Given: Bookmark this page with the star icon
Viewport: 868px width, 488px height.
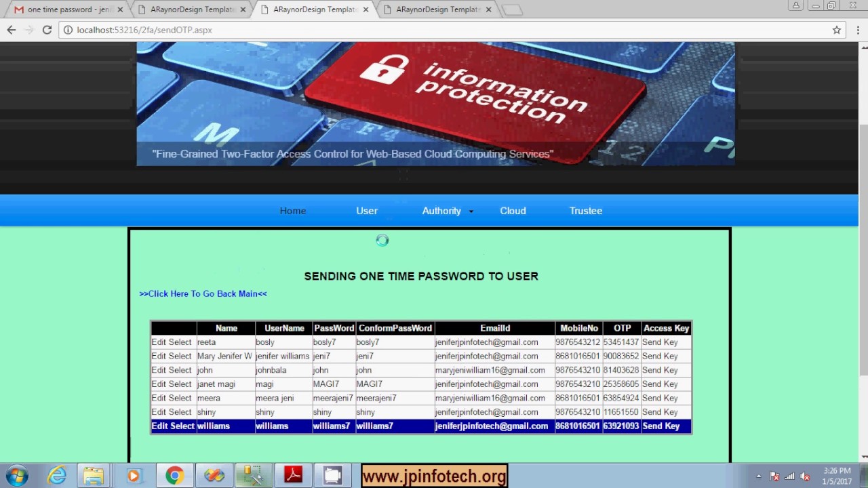Looking at the screenshot, I should [837, 30].
